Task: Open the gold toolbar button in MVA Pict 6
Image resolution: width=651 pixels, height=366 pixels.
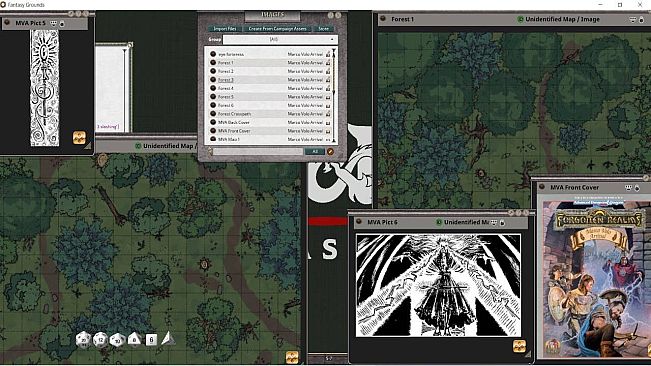Action: 519,346
